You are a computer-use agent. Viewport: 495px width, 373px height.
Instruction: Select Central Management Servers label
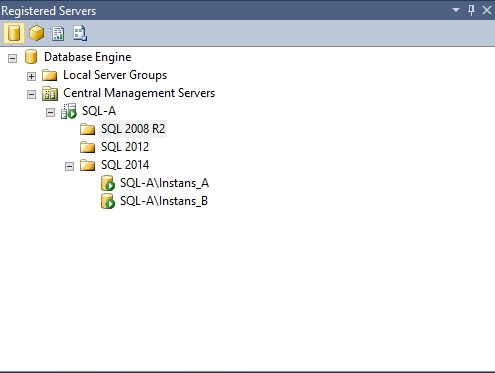tap(139, 93)
